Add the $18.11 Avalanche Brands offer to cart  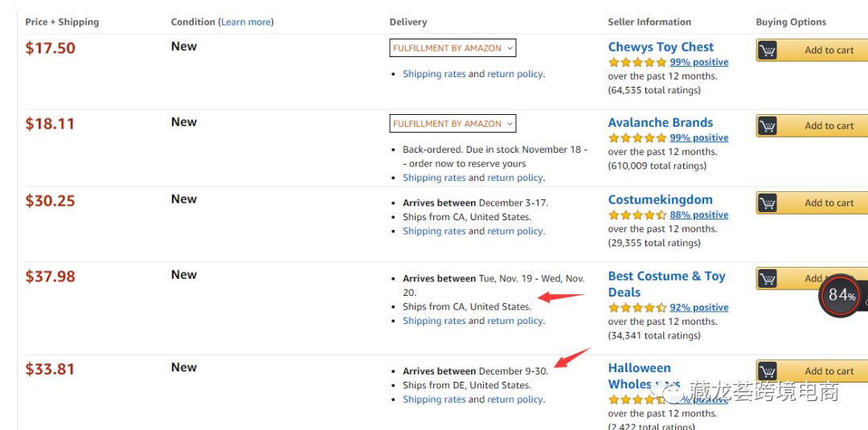(x=829, y=126)
